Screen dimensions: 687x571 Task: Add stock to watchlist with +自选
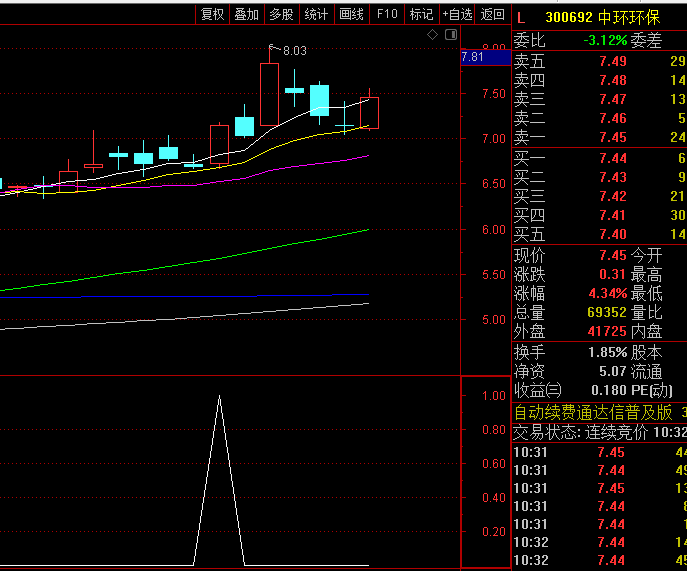tap(457, 14)
